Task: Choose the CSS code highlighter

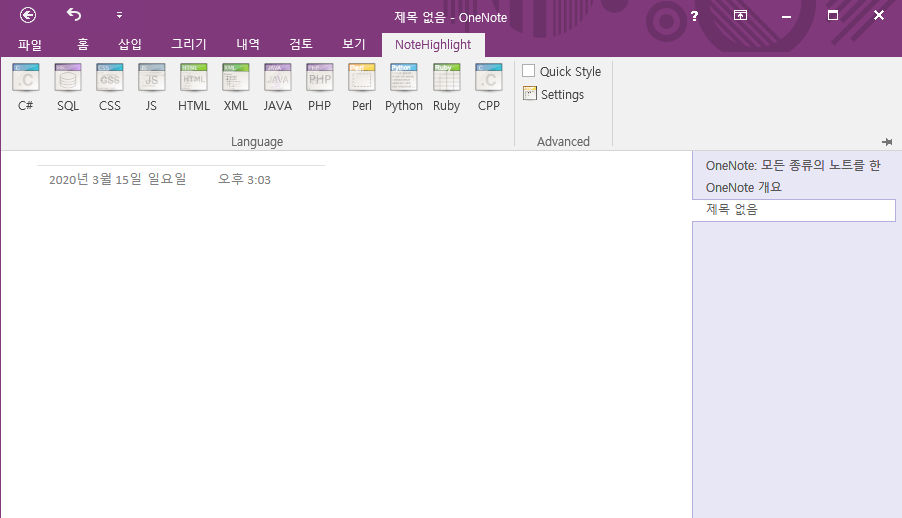Action: pyautogui.click(x=110, y=87)
